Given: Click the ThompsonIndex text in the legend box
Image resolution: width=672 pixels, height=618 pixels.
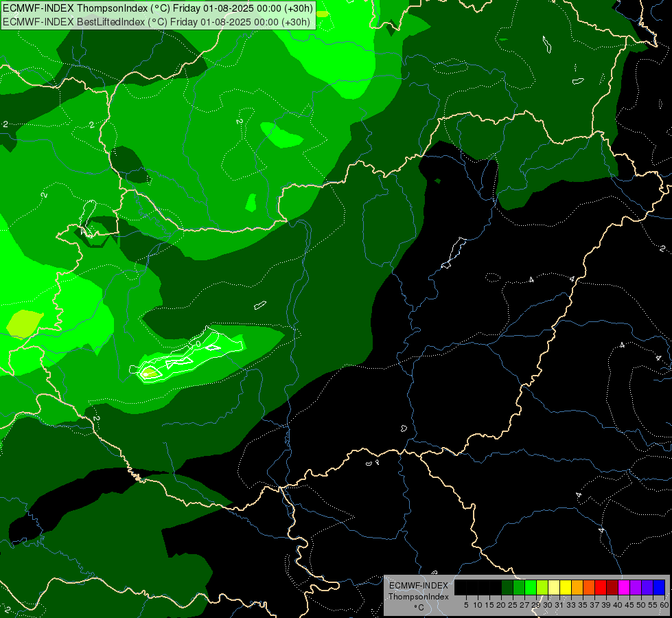Looking at the screenshot, I should click(419, 597).
